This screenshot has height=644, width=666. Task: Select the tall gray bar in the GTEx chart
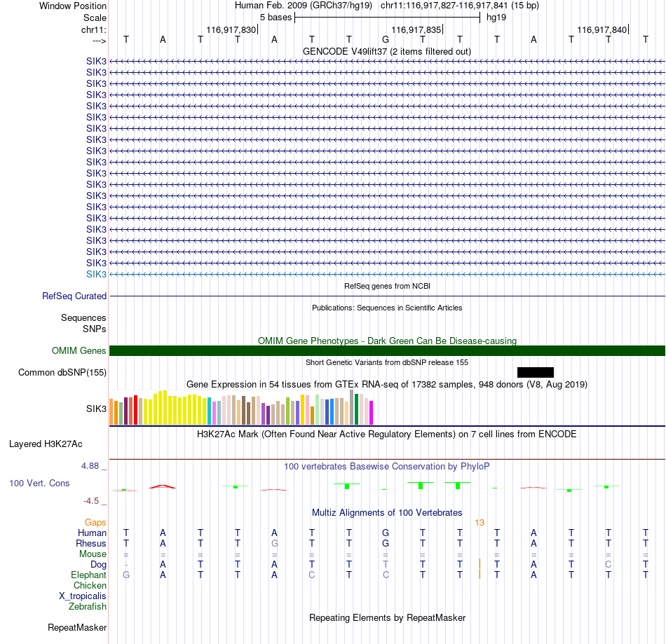coord(352,407)
